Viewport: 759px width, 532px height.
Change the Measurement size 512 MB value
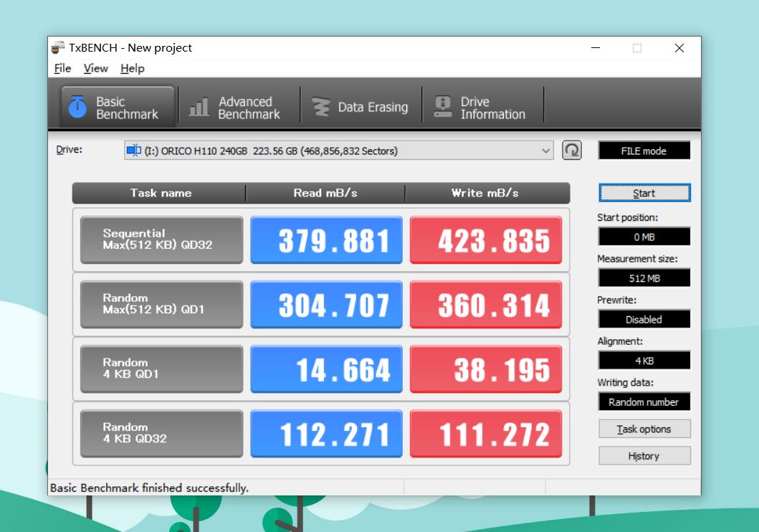644,278
